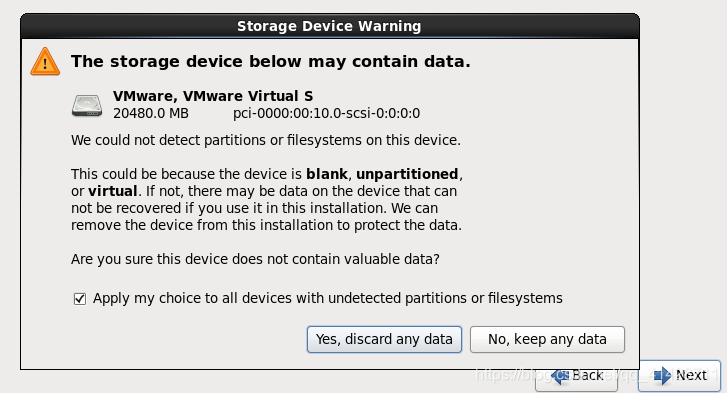Click the bold word 'unpartitioned'
727x393 pixels.
tap(407, 174)
